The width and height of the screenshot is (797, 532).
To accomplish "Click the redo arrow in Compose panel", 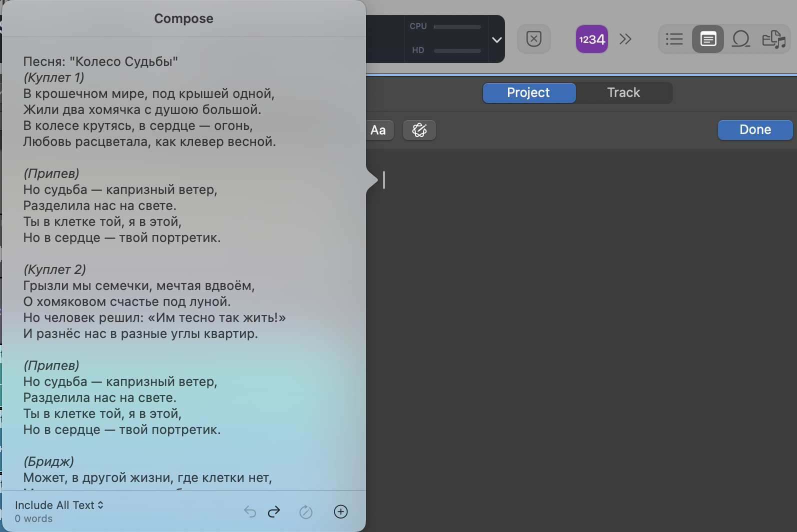I will (274, 511).
